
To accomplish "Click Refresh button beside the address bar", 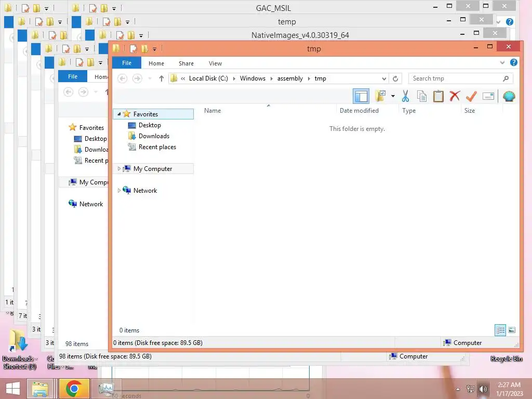I will 395,78.
